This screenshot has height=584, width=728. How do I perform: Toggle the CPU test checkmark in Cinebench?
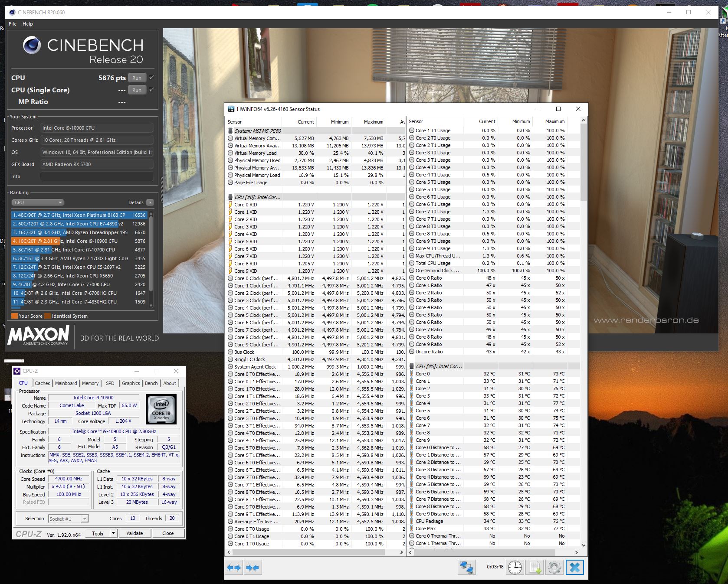click(x=151, y=78)
